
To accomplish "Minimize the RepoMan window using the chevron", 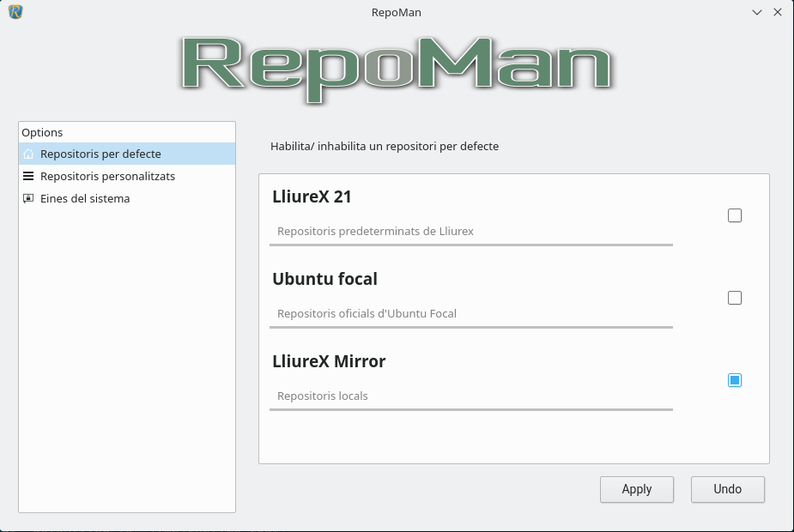I will coord(757,12).
